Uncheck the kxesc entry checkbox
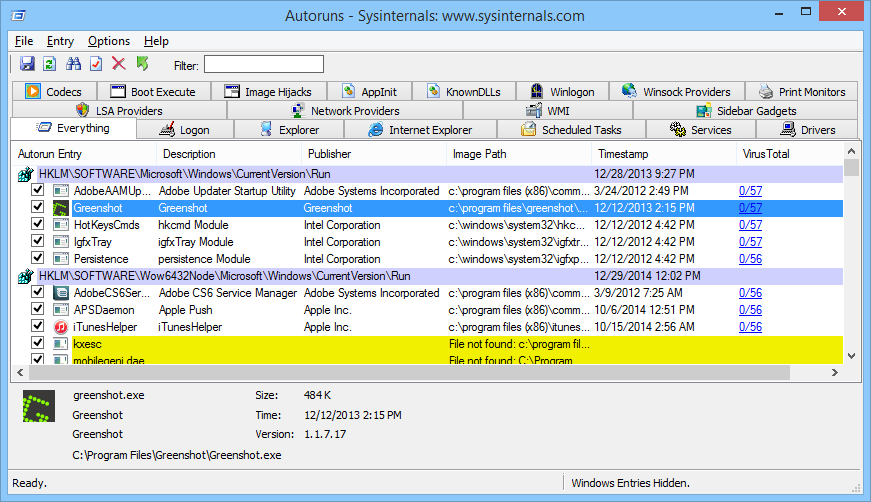Viewport: 871px width, 502px height. coord(37,343)
